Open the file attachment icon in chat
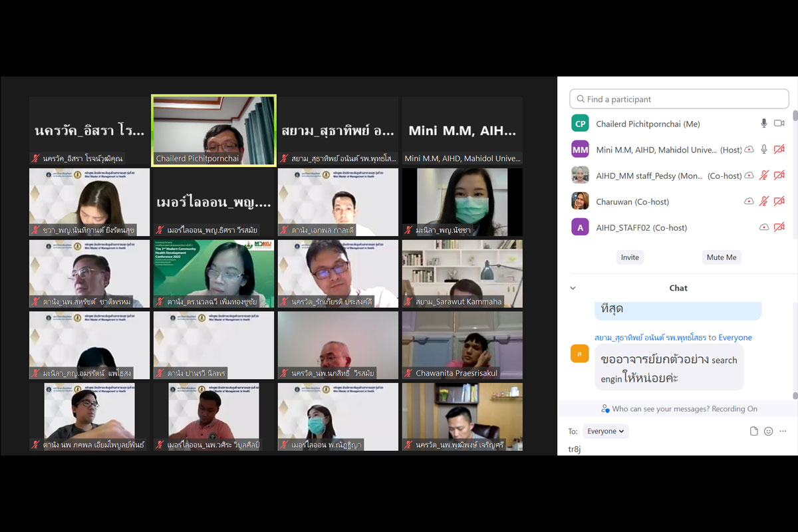This screenshot has width=798, height=532. click(753, 431)
